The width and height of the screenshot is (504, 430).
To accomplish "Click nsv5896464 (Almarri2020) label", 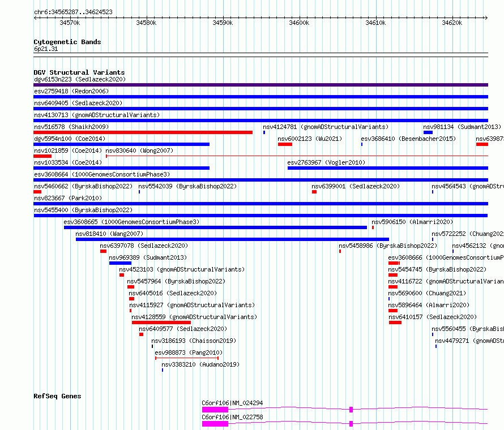I will click(x=429, y=305).
